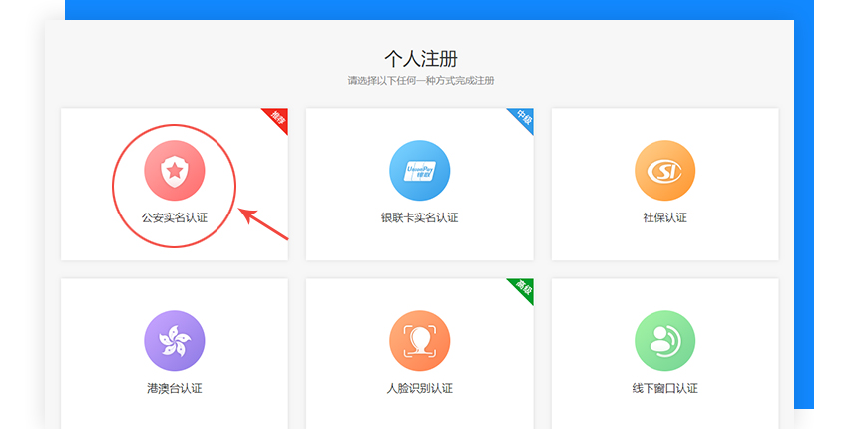The width and height of the screenshot is (868, 429).
Task: Choose the purple bauhinia flower icon
Action: (x=175, y=341)
